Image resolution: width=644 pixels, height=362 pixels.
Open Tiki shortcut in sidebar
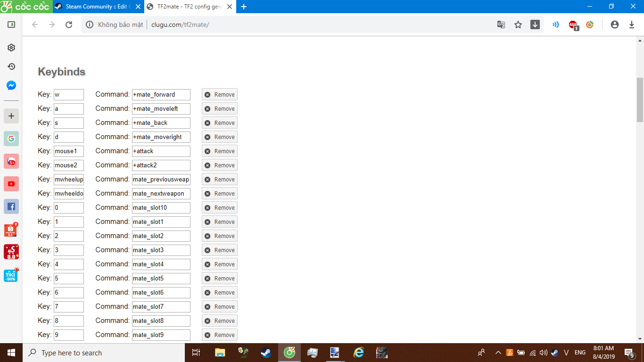[x=11, y=274]
